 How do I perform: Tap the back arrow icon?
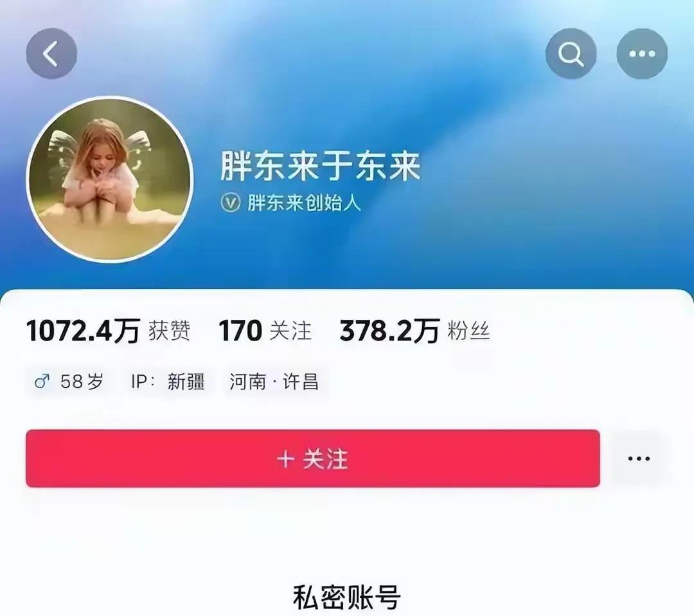click(x=51, y=53)
